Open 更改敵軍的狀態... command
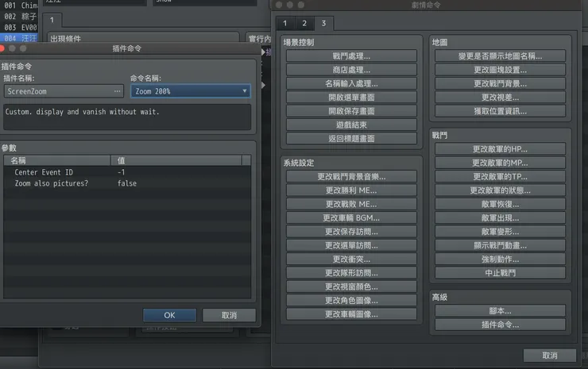The height and width of the screenshot is (369, 588). point(501,190)
